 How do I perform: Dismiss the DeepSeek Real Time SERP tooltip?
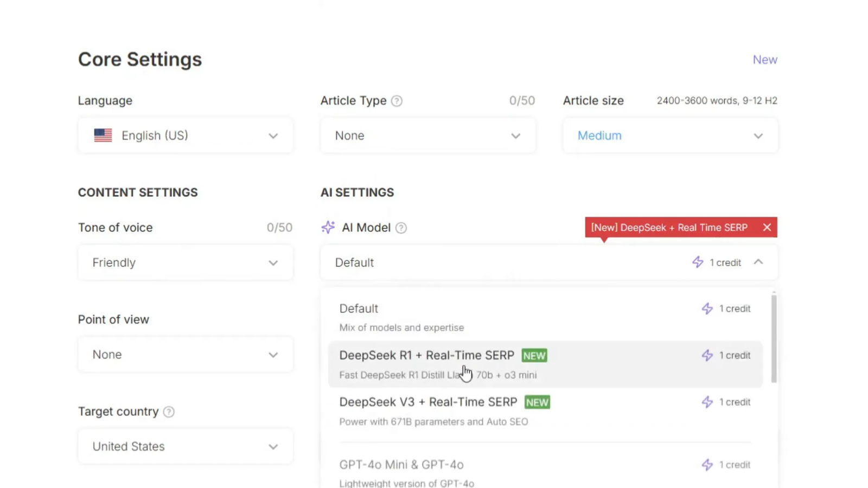767,227
